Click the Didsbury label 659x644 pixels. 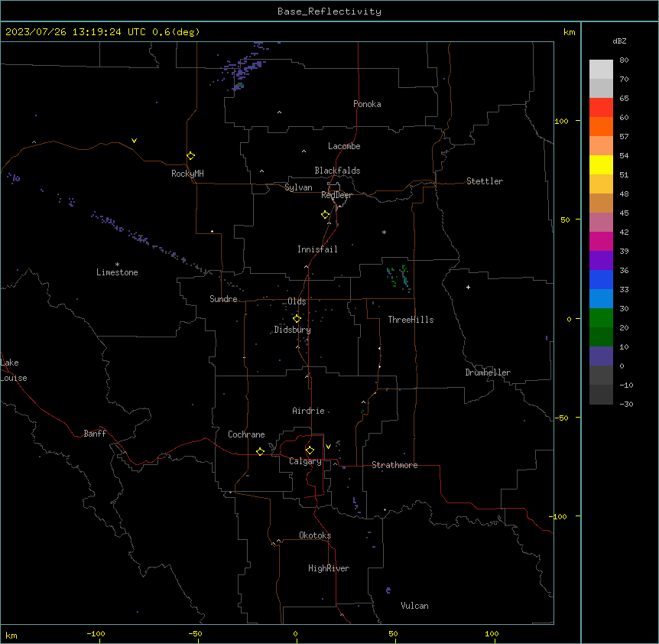click(293, 330)
